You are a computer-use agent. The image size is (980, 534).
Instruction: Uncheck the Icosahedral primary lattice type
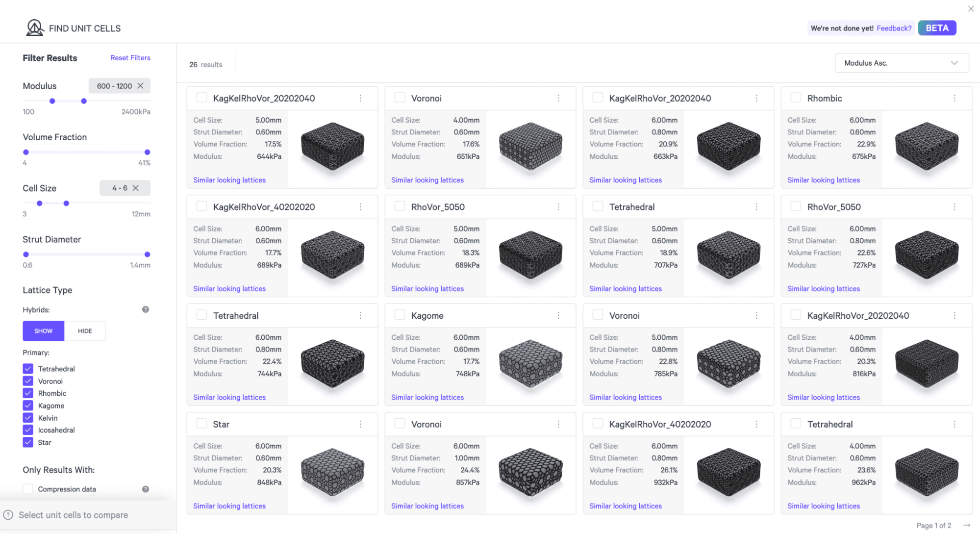coord(28,430)
